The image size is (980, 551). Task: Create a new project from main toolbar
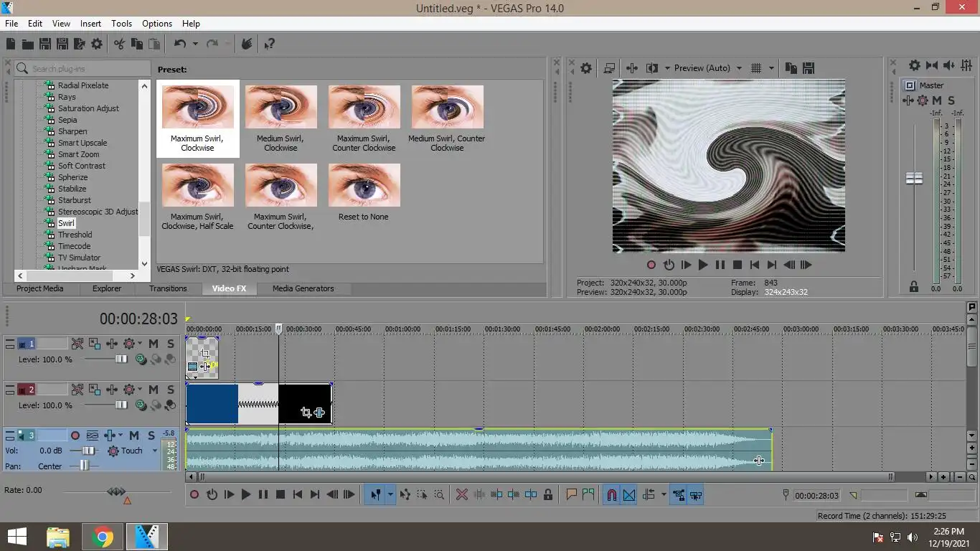(11, 44)
